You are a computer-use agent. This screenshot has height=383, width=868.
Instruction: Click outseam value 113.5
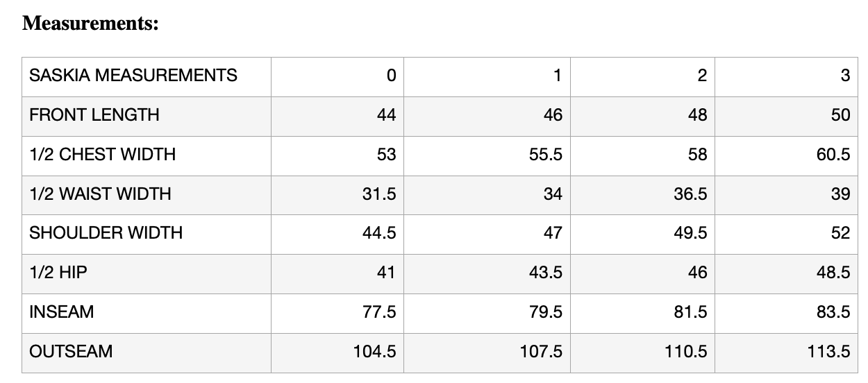click(829, 352)
